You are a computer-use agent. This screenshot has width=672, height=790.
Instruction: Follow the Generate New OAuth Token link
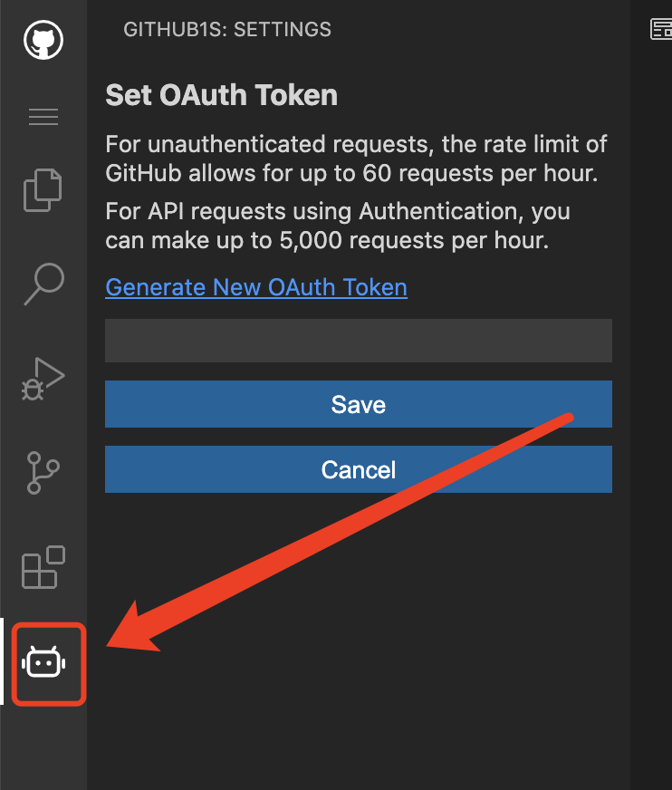[x=256, y=287]
